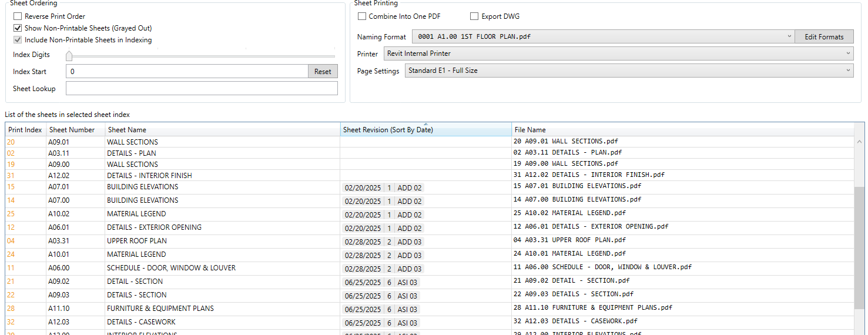The height and width of the screenshot is (335, 868).
Task: Click the Edit Formats button
Action: pyautogui.click(x=824, y=36)
